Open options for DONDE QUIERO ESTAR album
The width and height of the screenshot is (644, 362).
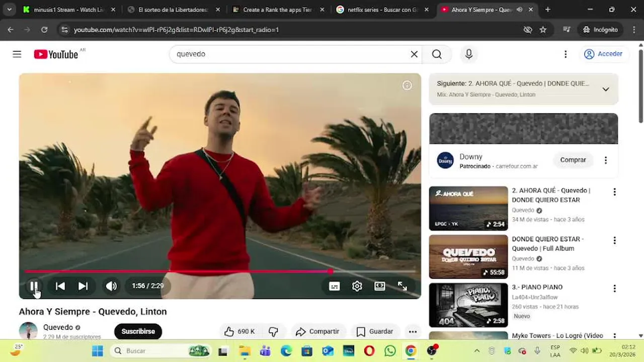[x=614, y=240]
